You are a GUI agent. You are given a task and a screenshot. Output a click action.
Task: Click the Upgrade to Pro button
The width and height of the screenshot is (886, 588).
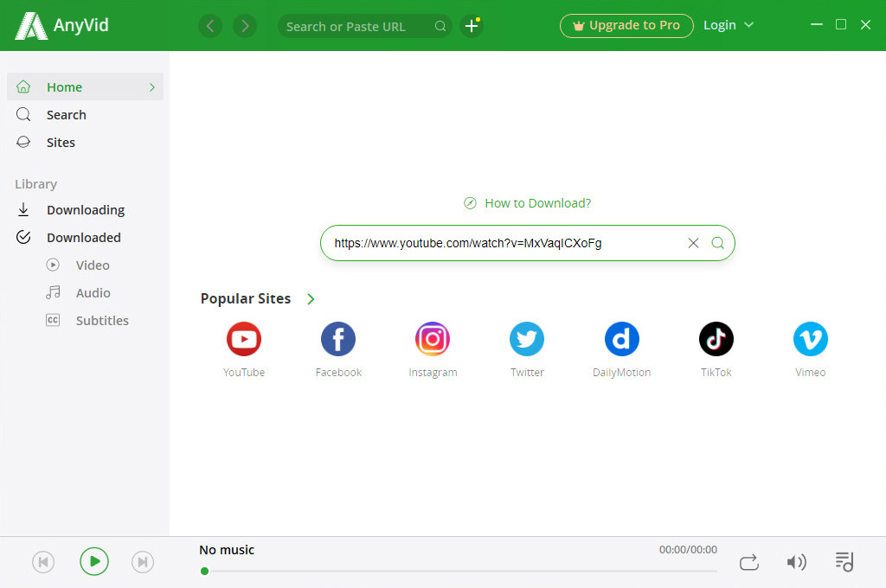(x=626, y=25)
